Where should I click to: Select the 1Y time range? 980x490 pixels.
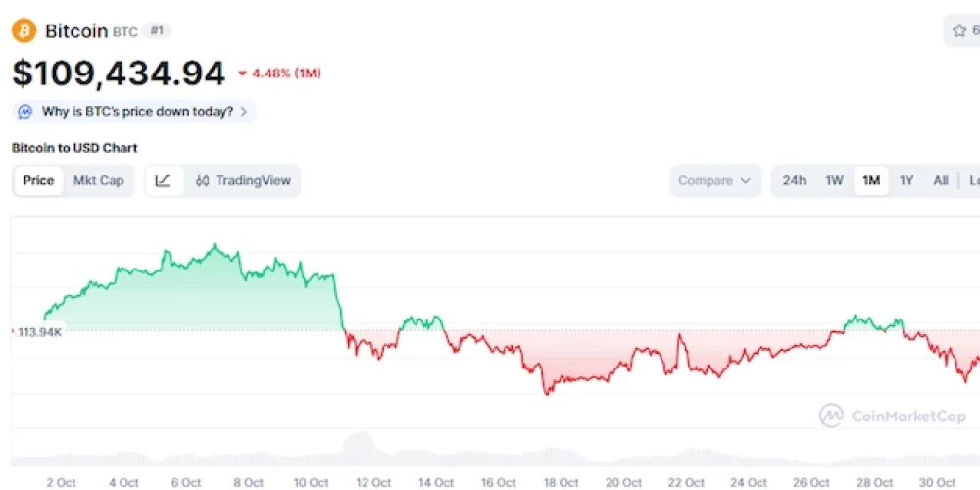tap(906, 180)
